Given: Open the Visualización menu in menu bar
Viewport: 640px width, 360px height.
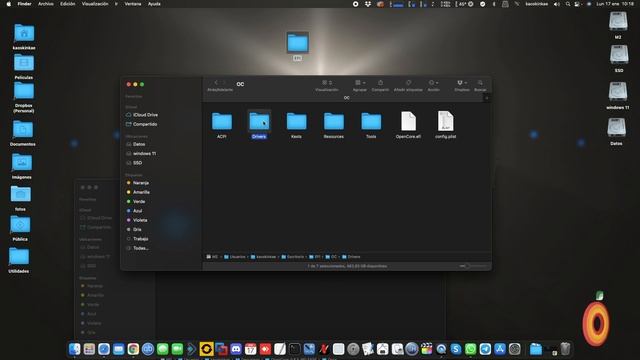Looking at the screenshot, I should [x=95, y=4].
